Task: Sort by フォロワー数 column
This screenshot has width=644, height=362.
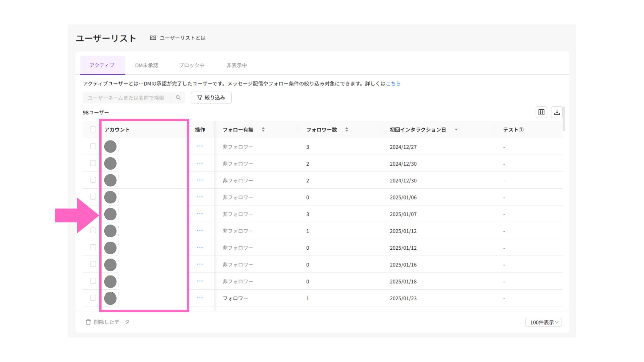Action: (346, 129)
